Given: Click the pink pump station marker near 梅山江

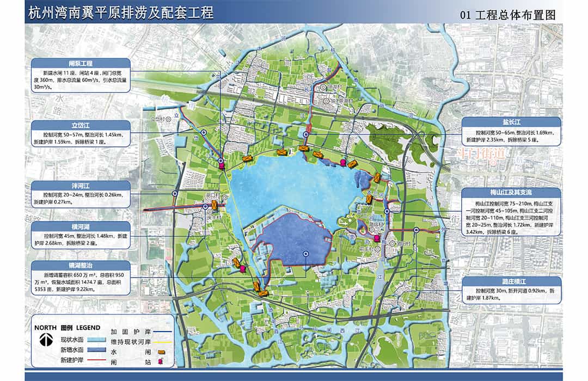Looking at the screenshot, I should pos(377,238).
